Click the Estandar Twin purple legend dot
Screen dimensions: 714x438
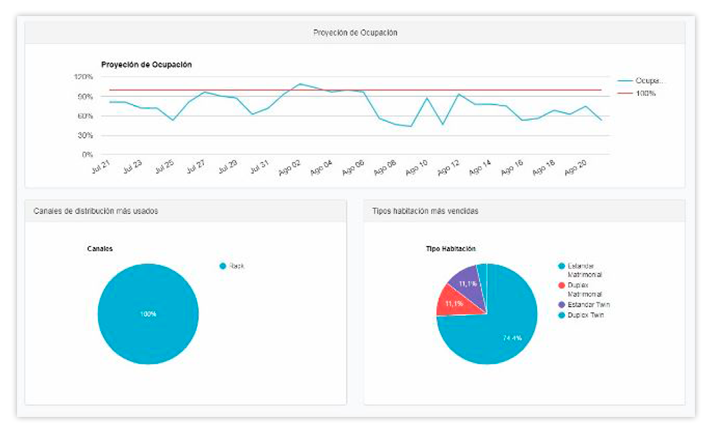(561, 304)
